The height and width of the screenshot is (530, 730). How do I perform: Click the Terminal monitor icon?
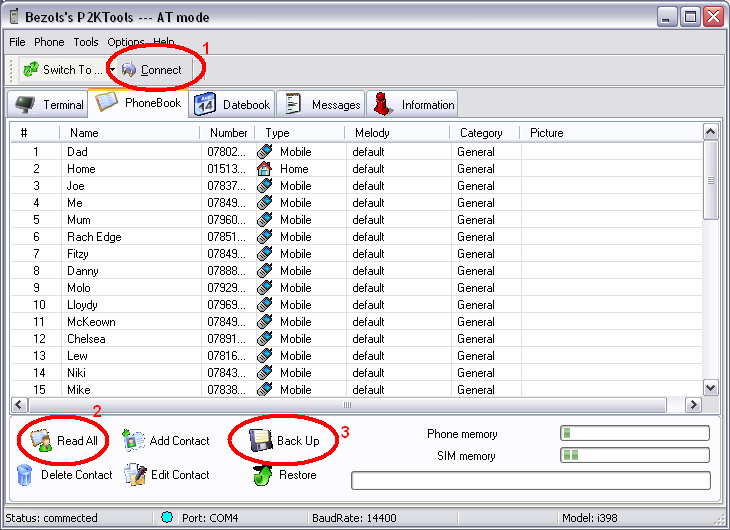tap(25, 104)
